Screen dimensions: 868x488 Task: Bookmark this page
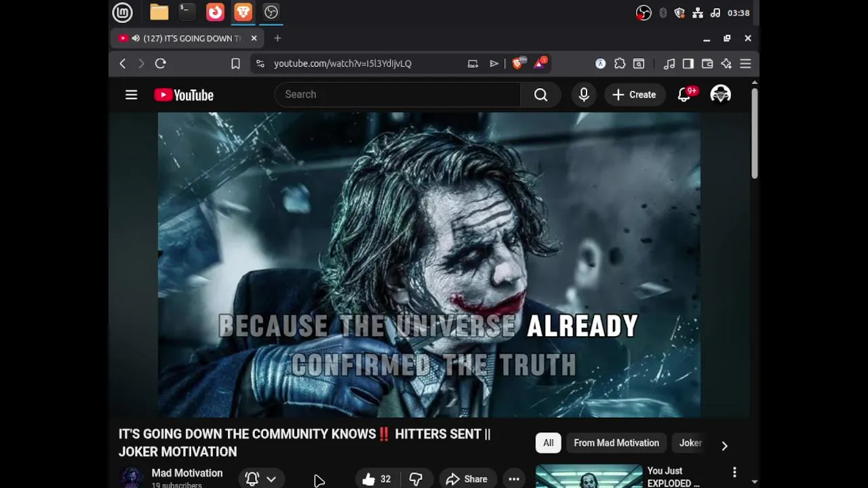235,64
